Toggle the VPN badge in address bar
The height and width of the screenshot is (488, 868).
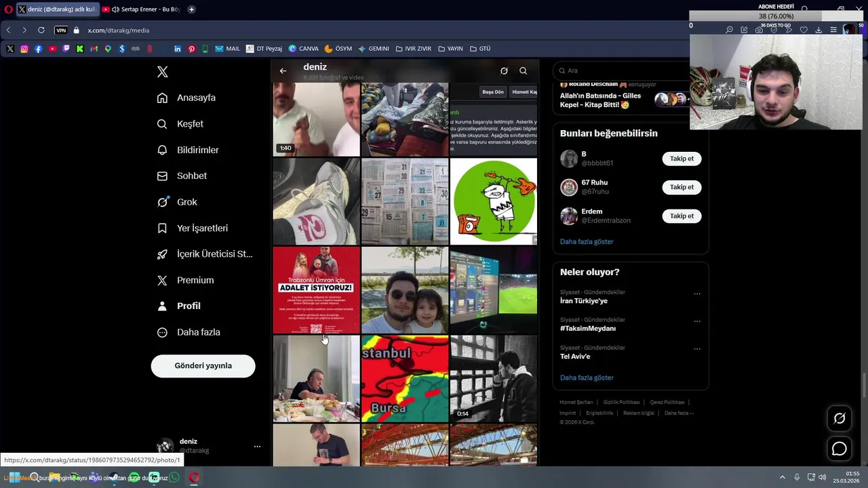(61, 30)
